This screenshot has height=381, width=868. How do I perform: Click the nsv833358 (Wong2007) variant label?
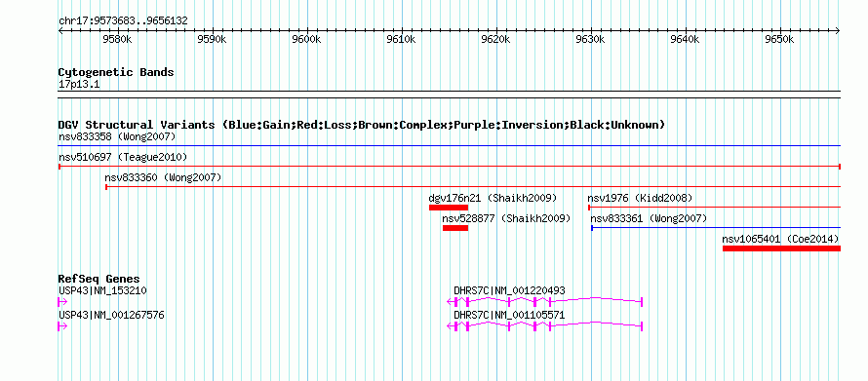point(117,136)
